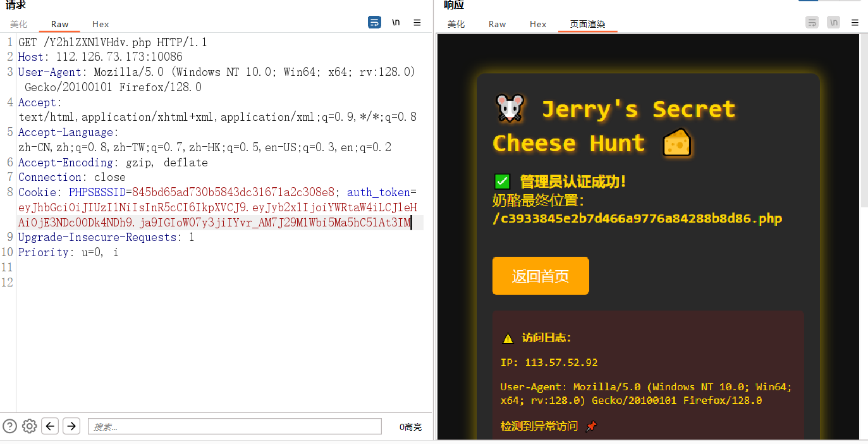Screen dimensions: 868x444
Task: Click the warning triangle icon in log
Action: point(508,338)
